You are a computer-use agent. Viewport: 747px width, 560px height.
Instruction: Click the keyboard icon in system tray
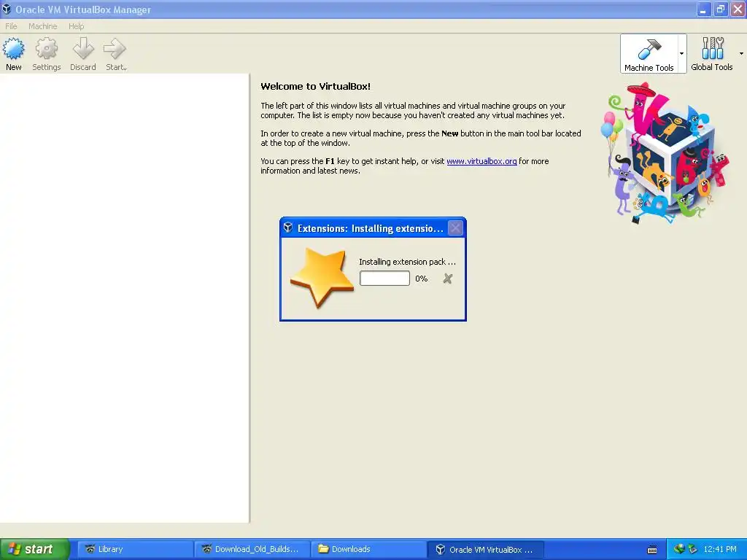click(x=652, y=550)
